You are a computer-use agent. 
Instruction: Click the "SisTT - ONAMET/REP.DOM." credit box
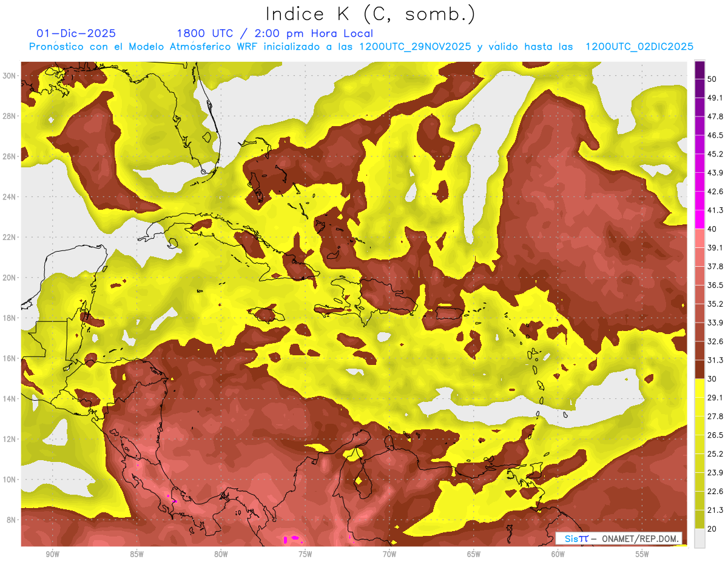[619, 538]
